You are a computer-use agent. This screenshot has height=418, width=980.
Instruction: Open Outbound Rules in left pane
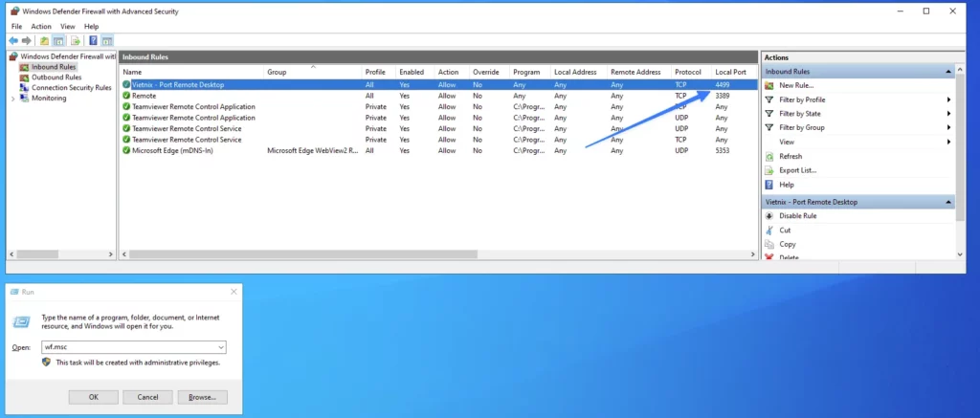click(x=56, y=77)
